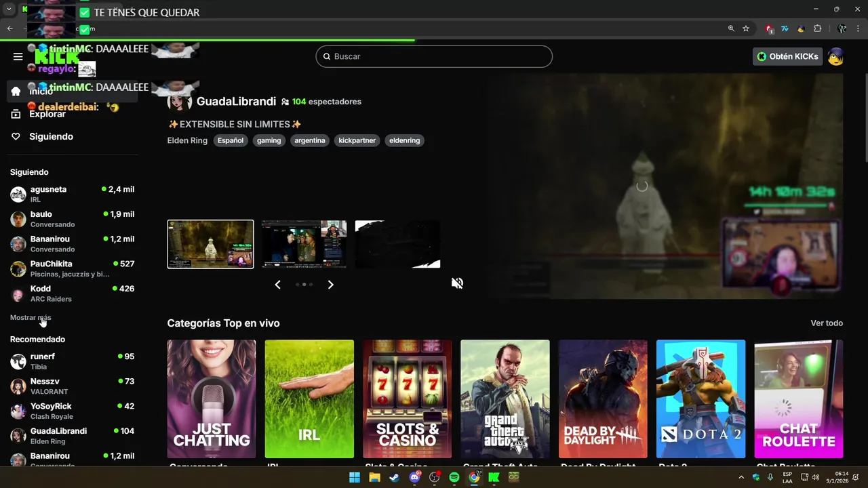Screen dimensions: 868x488
Task: Open Nesszv VALORANT channel
Action: pyautogui.click(x=72, y=386)
